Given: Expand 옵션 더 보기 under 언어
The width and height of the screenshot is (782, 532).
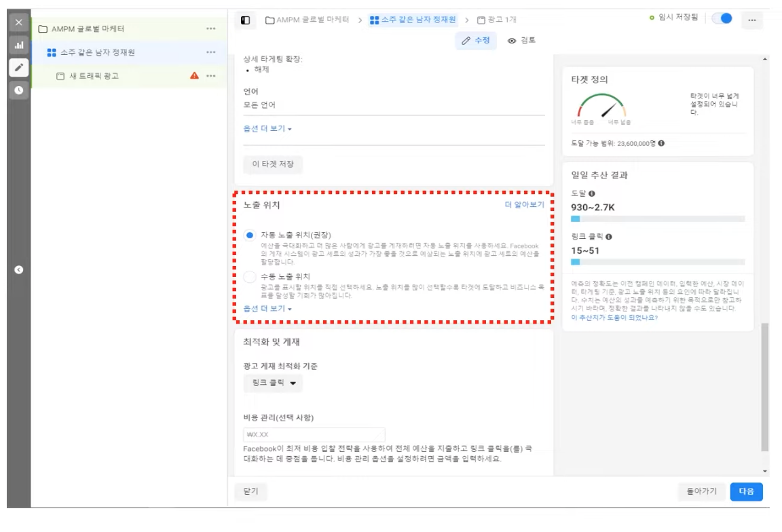Looking at the screenshot, I should [267, 129].
